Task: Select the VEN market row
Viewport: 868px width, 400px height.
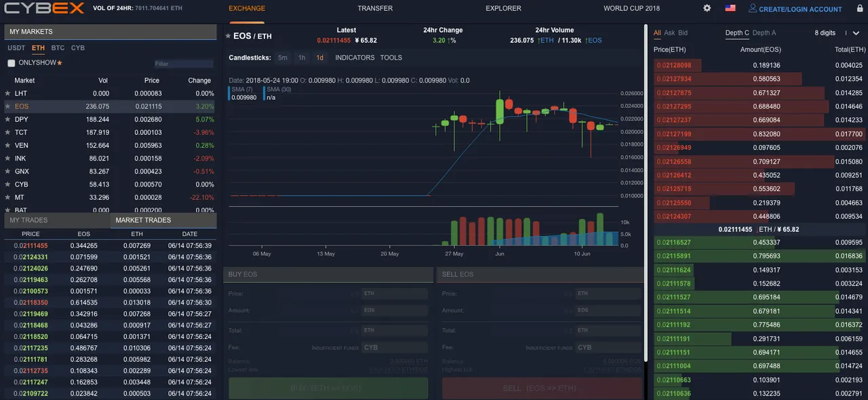Action: (111, 145)
